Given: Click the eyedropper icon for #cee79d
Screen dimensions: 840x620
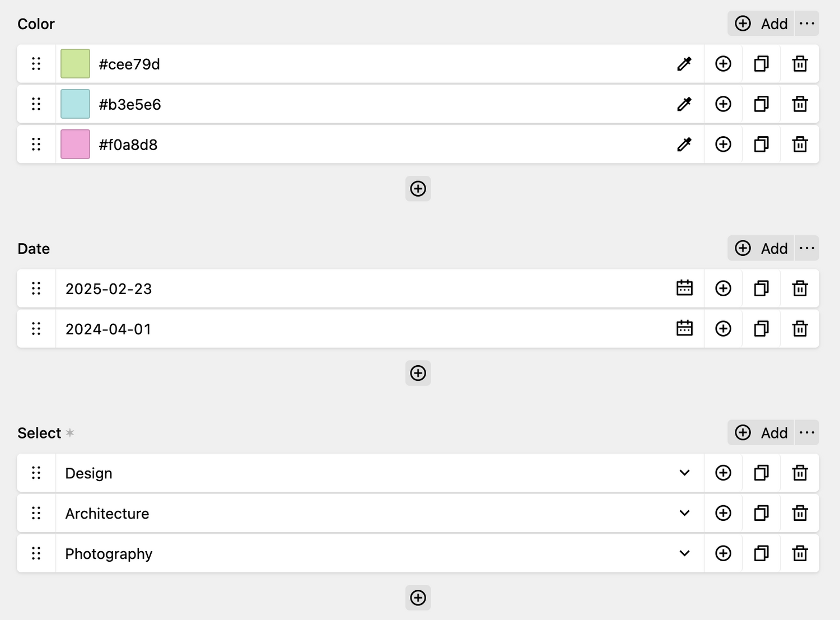Looking at the screenshot, I should pos(684,64).
